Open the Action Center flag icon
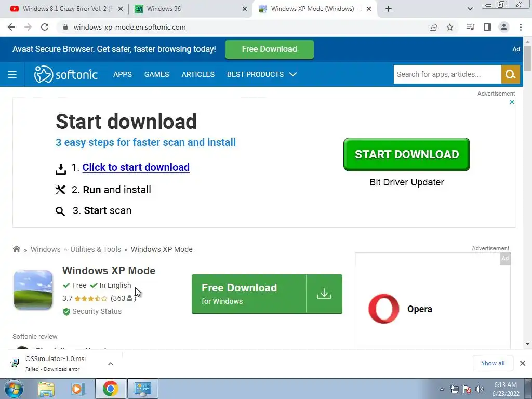532x399 pixels. coord(467,389)
